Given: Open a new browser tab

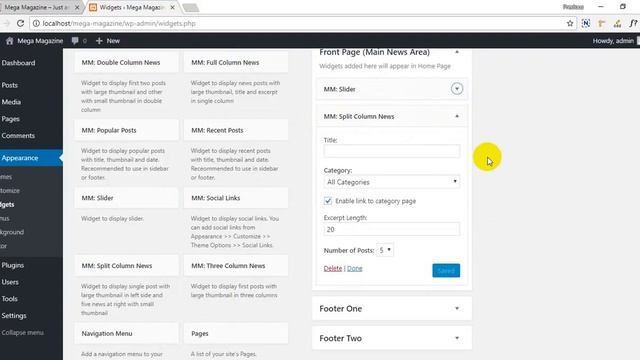Looking at the screenshot, I should (190, 7).
